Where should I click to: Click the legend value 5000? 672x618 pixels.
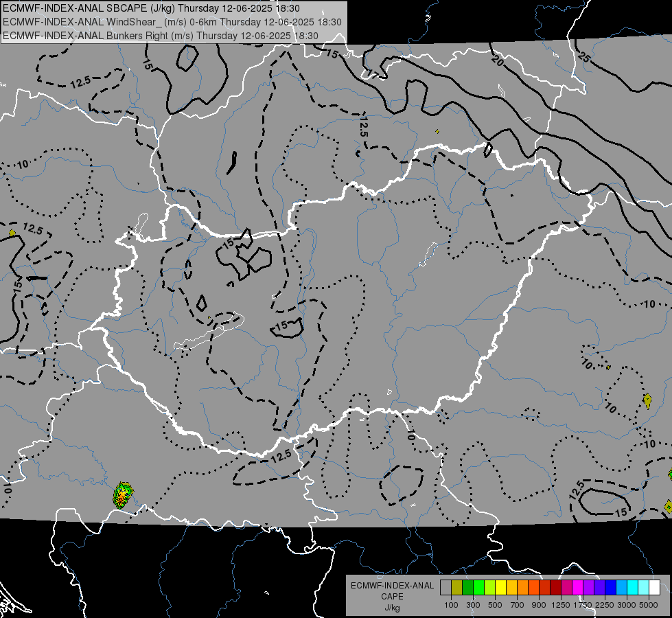[649, 605]
